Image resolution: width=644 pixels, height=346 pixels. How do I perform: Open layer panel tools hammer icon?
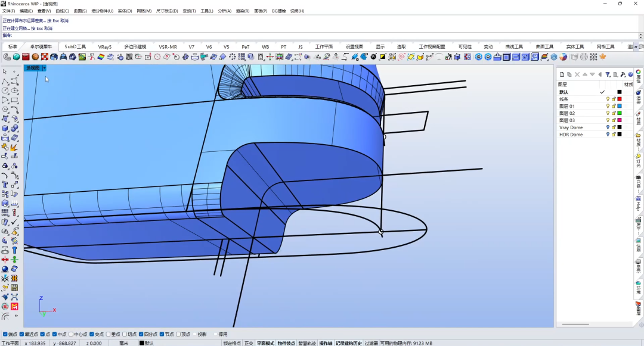point(623,74)
